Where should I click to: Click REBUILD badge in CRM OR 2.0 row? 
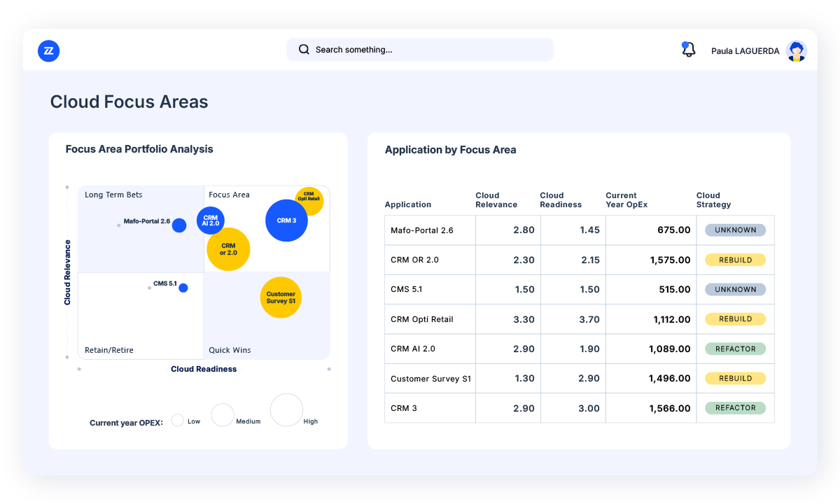click(x=735, y=260)
